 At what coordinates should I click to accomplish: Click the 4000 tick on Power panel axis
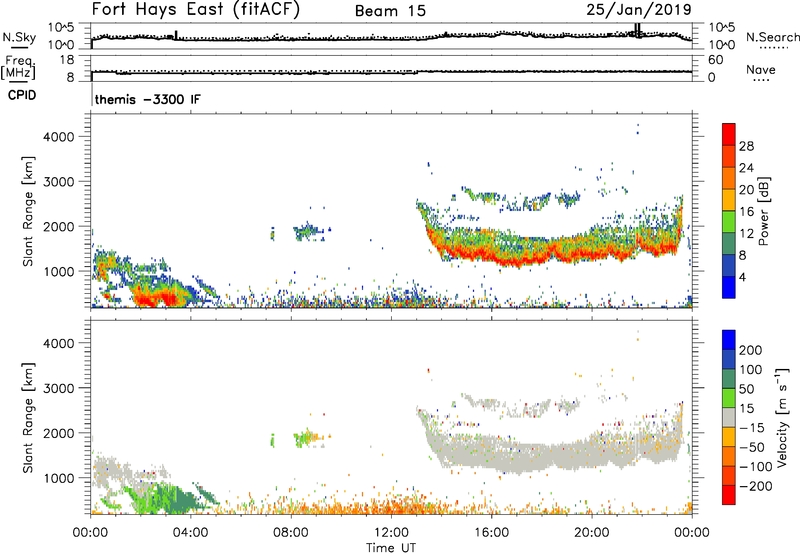coord(59,137)
